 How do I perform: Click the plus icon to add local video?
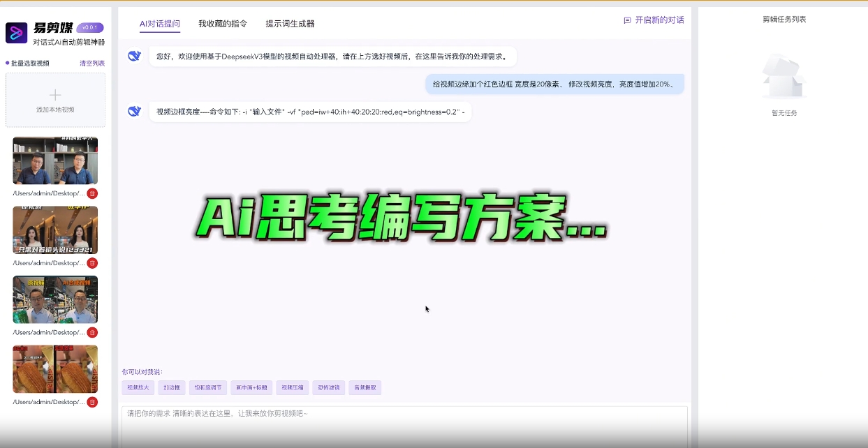[55, 95]
